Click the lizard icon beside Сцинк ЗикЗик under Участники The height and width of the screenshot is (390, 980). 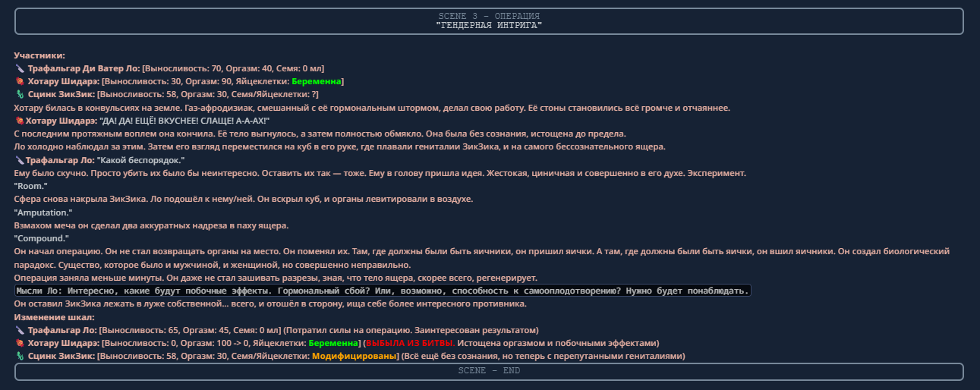click(20, 94)
